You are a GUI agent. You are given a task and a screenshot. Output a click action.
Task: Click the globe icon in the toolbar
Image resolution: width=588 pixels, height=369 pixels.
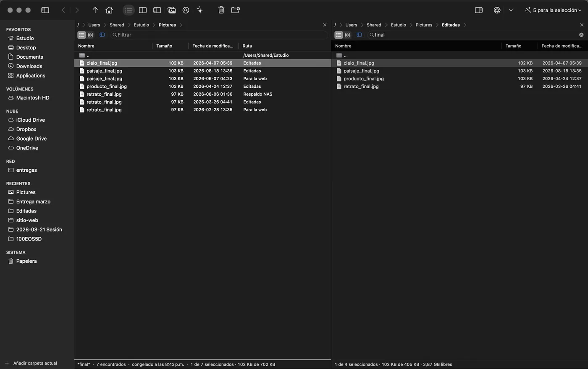click(x=497, y=10)
